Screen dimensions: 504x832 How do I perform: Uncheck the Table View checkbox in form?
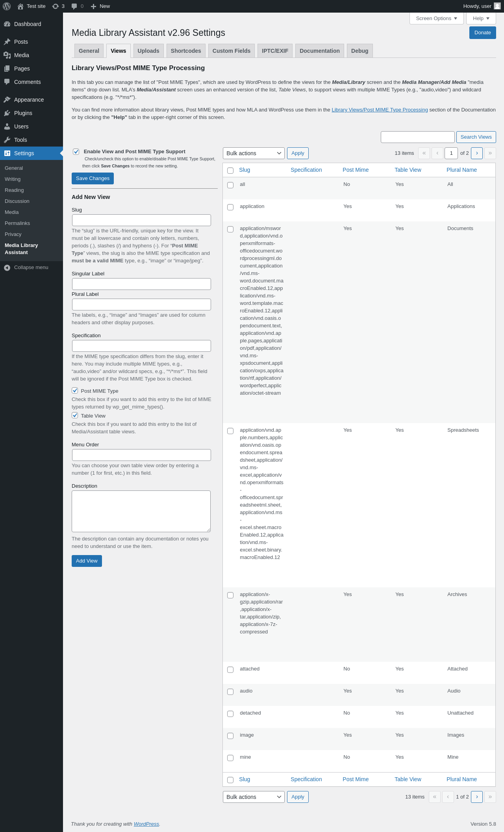75,415
